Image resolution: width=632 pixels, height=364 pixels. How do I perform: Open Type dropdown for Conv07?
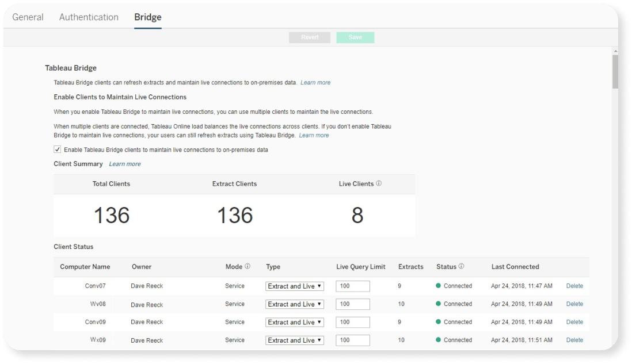[295, 286]
